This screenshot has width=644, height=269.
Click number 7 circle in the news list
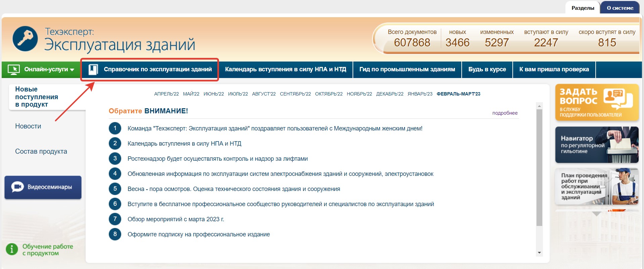(x=115, y=219)
